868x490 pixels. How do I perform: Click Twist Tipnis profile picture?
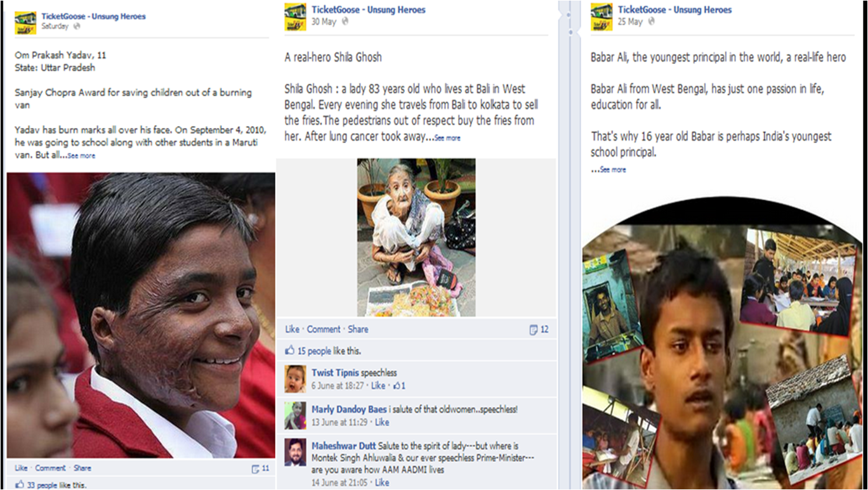295,378
